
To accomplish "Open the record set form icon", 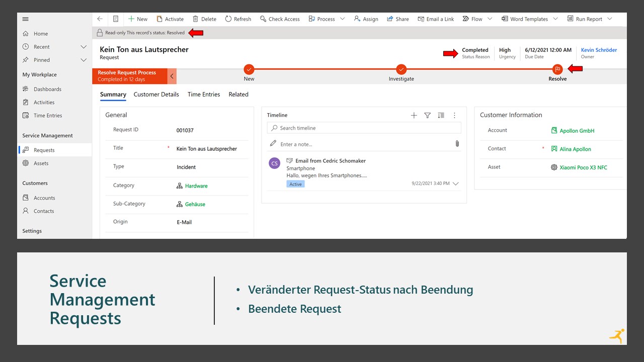I will (116, 19).
